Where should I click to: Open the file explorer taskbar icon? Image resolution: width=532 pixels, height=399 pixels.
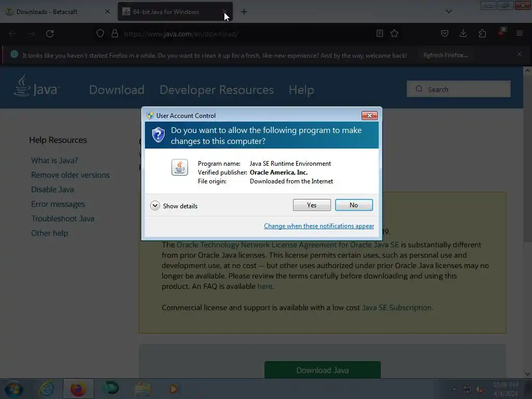point(143,389)
